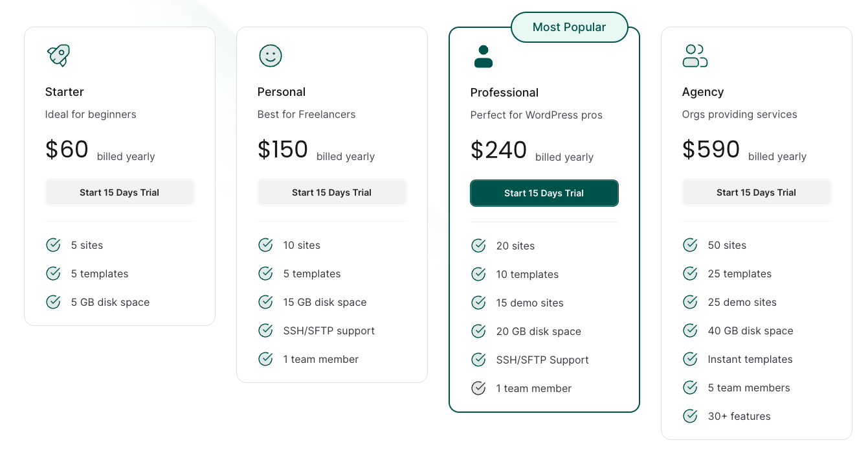Click the Agency plan group icon
Viewport: 868px width, 451px height.
[x=695, y=56]
